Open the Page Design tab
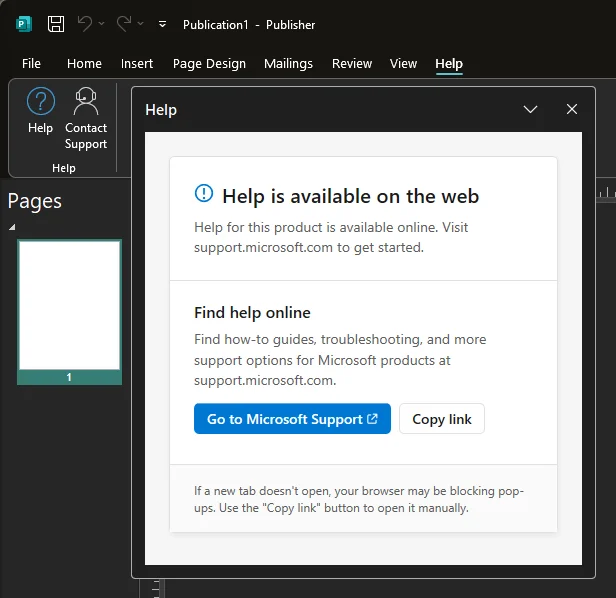616x598 pixels. 209,64
